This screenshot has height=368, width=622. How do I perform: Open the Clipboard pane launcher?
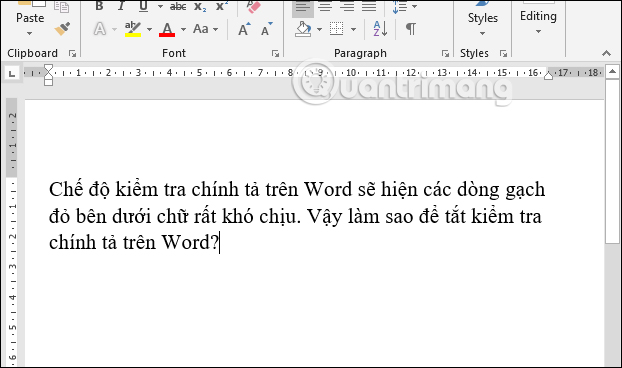72,54
